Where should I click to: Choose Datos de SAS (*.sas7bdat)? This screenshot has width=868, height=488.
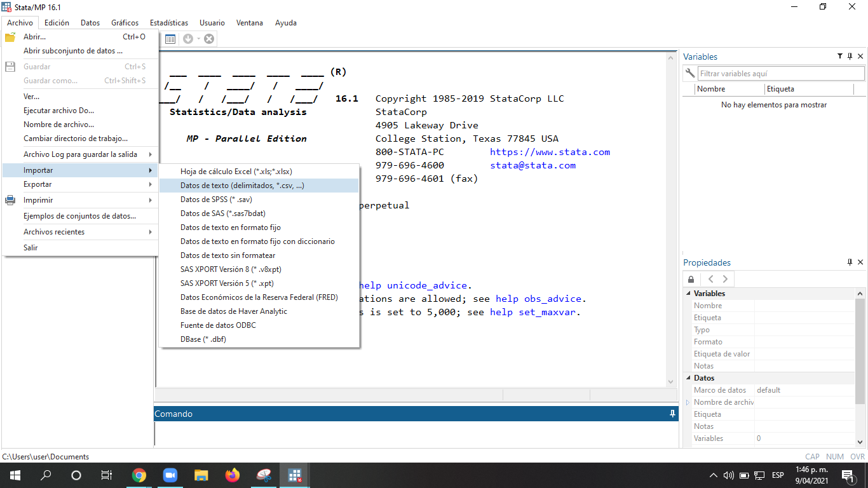coord(259,213)
